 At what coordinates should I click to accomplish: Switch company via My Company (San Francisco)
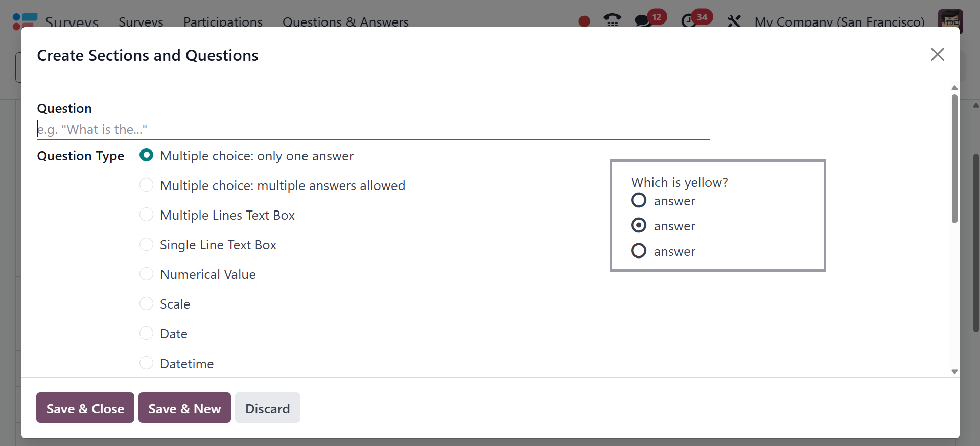839,22
